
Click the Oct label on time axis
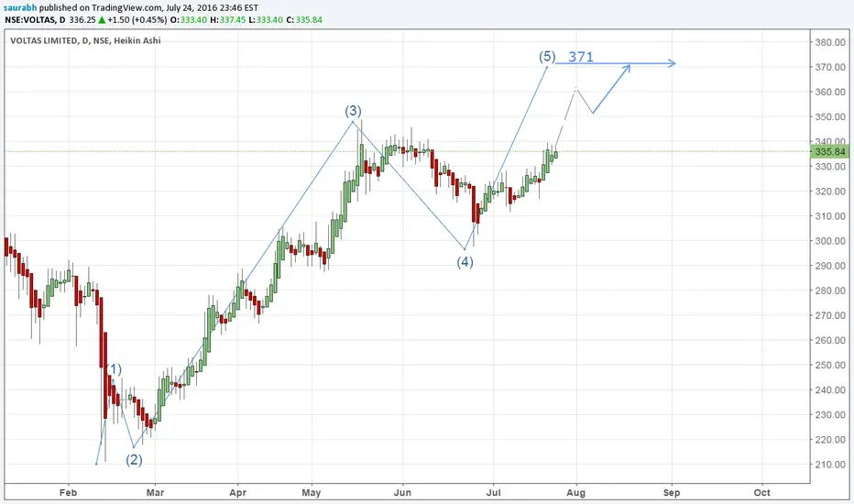point(762,493)
